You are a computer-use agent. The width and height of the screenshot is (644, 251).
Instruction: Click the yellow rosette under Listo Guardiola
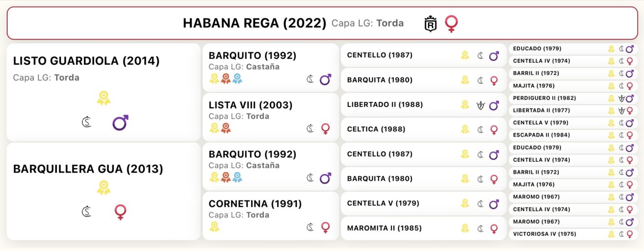[x=103, y=98]
